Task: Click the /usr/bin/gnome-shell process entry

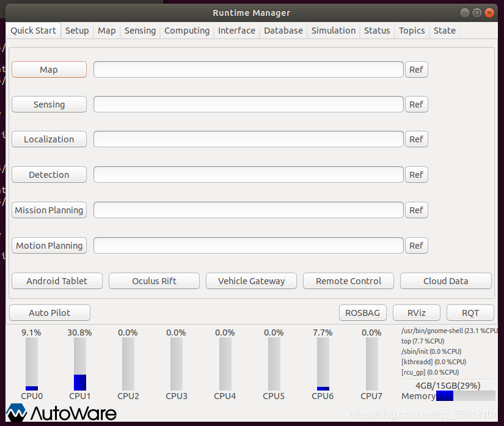Action: 449,331
